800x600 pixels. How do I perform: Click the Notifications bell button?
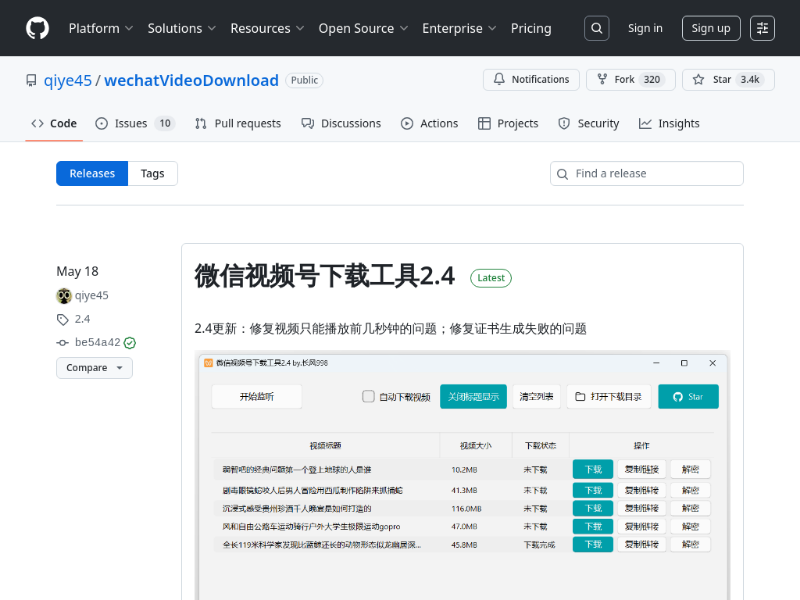coord(530,80)
